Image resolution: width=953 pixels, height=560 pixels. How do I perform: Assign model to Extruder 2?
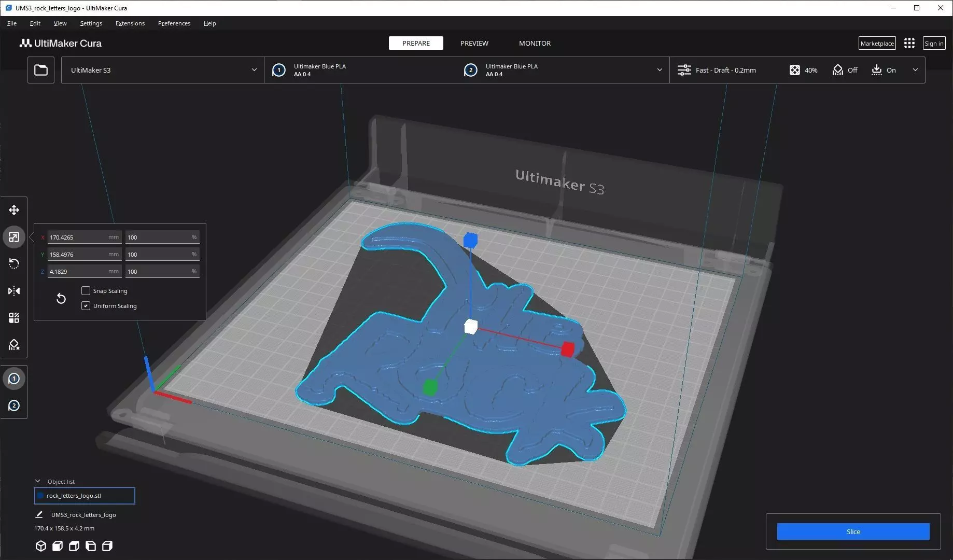(x=14, y=405)
